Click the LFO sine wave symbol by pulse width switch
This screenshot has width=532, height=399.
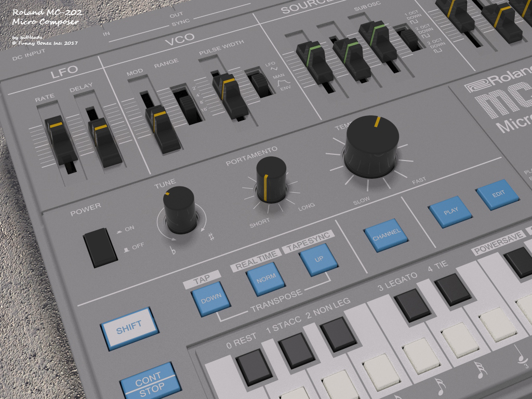coord(274,69)
